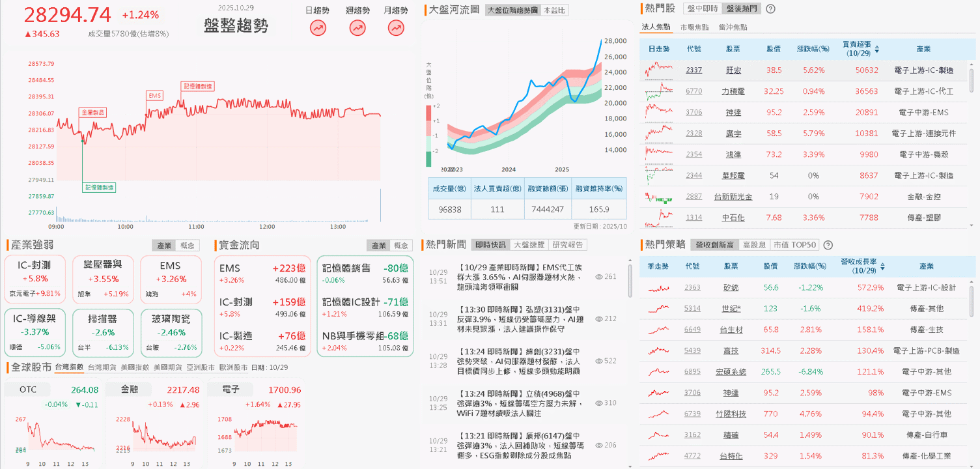Click the EMS marker on intraday chart
This screenshot has height=469, width=980.
pos(154,96)
